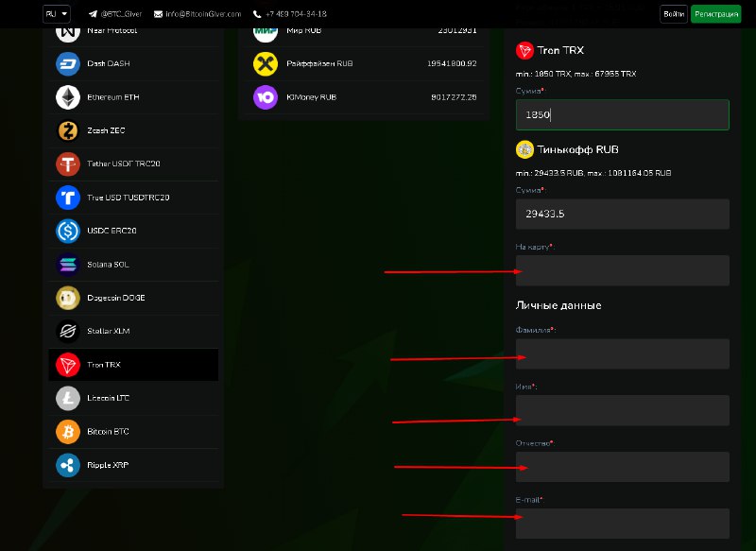Click the Райффайзен RUB bank icon
756x551 pixels.
266,63
